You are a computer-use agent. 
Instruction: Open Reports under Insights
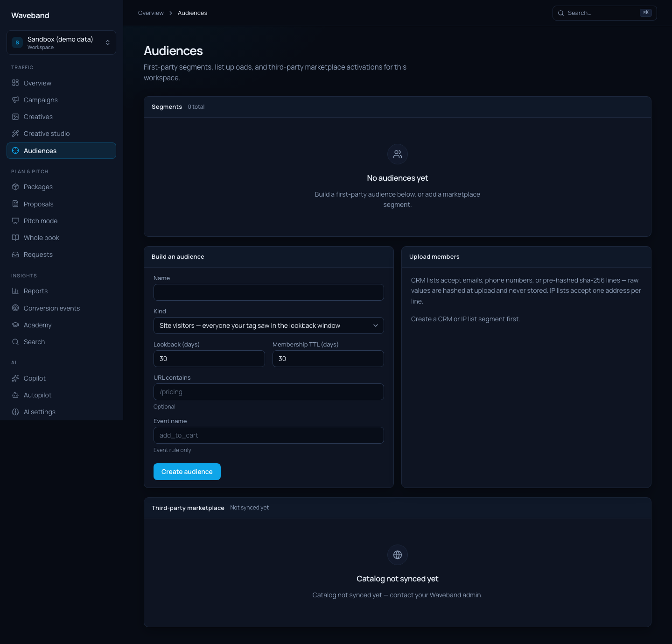click(x=61, y=291)
